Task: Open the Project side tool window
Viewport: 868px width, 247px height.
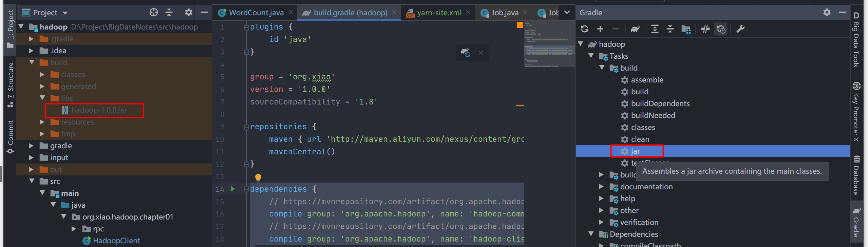Action: [11, 29]
